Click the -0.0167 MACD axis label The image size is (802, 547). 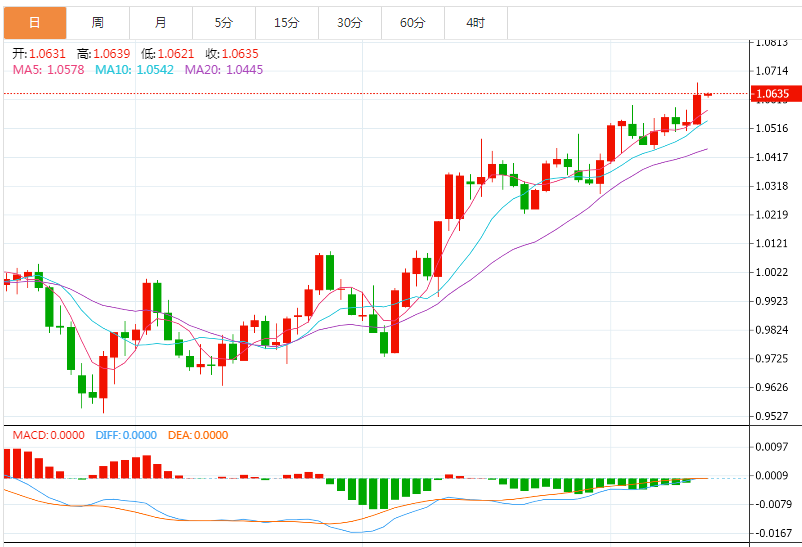pyautogui.click(x=772, y=533)
